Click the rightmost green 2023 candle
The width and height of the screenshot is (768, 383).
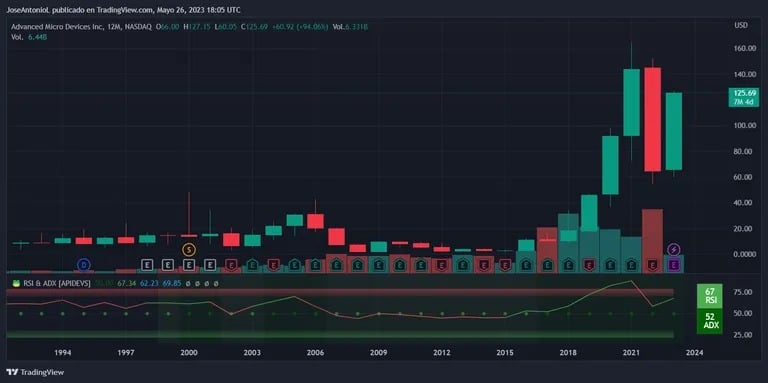click(x=674, y=131)
